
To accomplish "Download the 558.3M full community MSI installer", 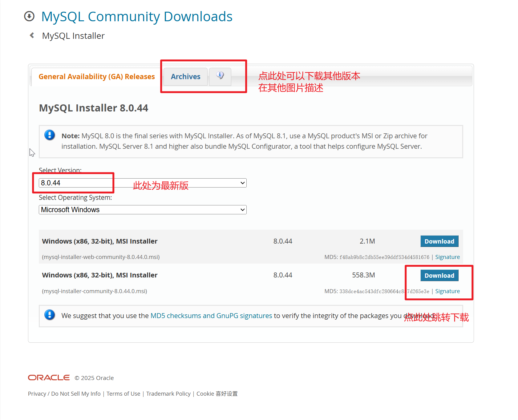I will (x=439, y=276).
